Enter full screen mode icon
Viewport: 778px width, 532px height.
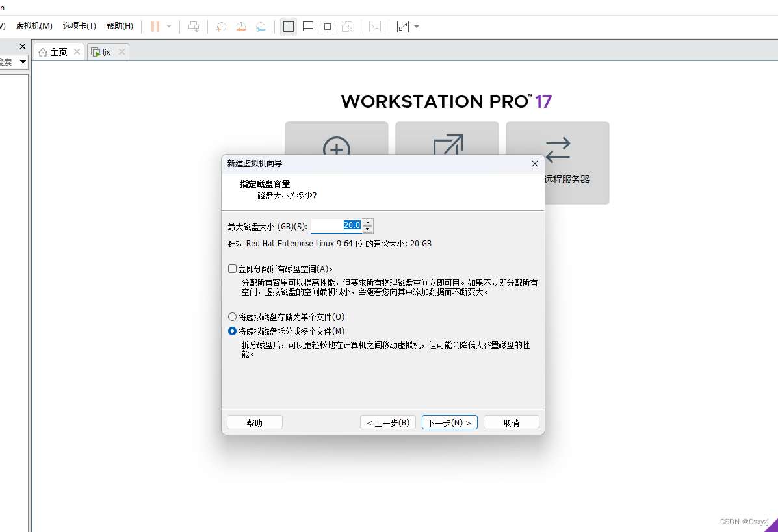click(x=328, y=27)
